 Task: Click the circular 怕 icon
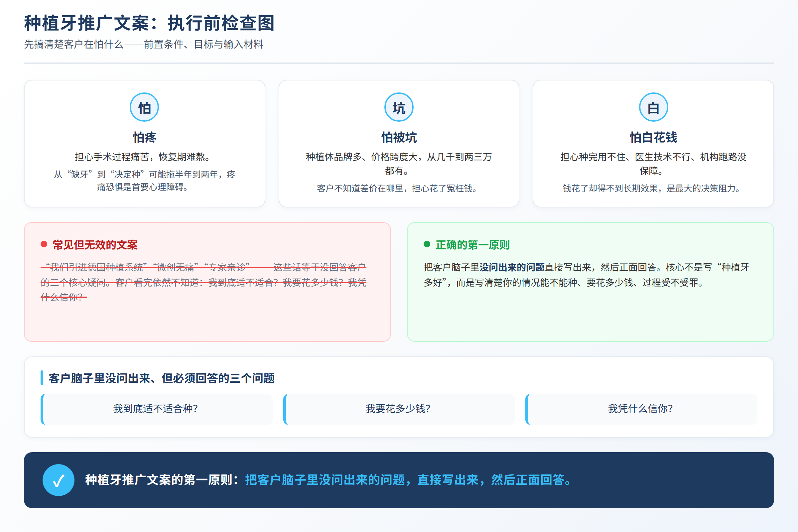point(144,107)
